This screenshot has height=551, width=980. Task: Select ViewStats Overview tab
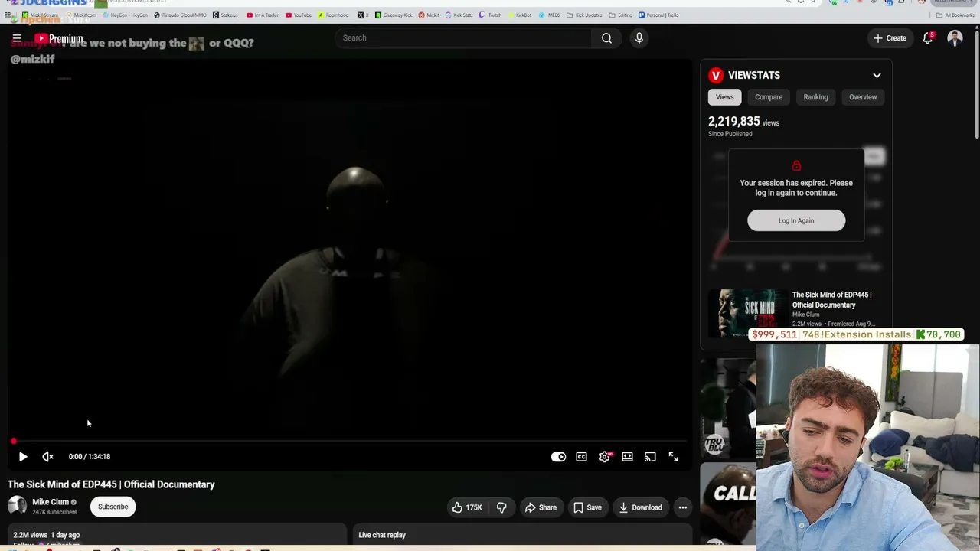tap(863, 97)
